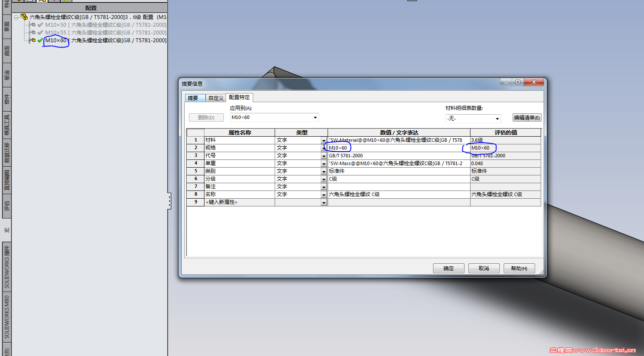
Task: Open the SOLIDWORKS 插件 sidebar tab
Action: click(x=6, y=267)
